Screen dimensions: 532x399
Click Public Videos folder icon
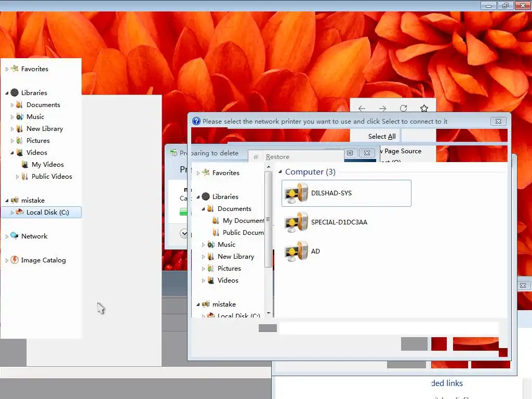click(25, 176)
